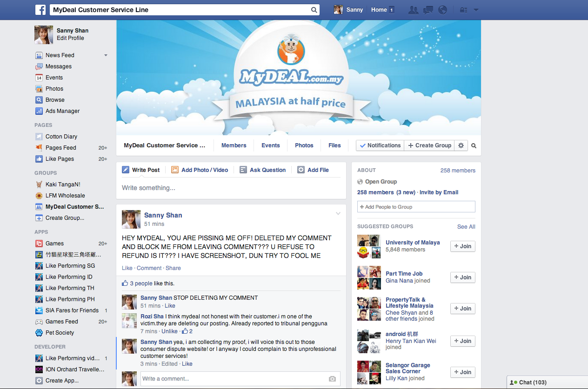The image size is (588, 389).
Task: Click the News Feed options arrow
Action: pyautogui.click(x=106, y=55)
